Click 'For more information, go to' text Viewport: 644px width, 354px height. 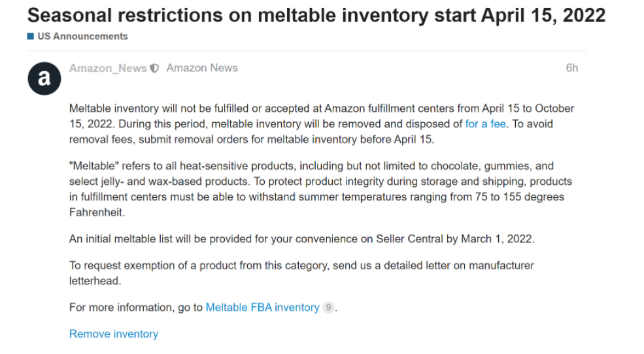136,308
